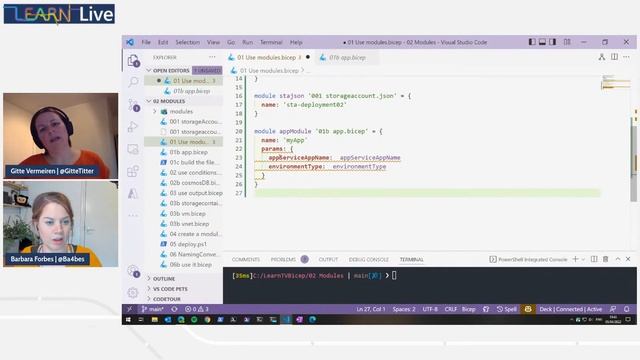Click the main branch in status bar
This screenshot has height=360, width=640.
[x=153, y=309]
